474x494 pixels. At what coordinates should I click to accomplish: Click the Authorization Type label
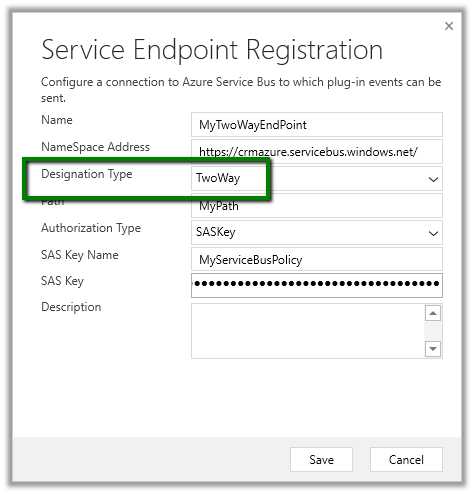pos(91,228)
